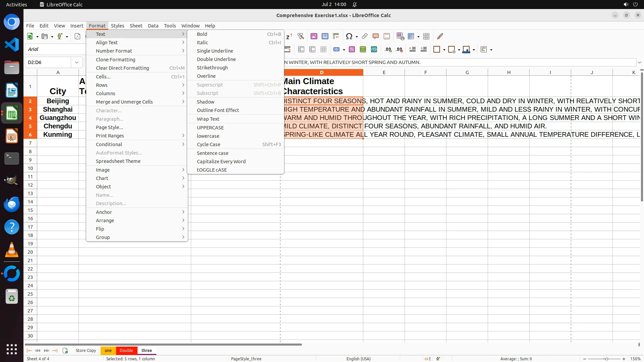
Task: Format as percent with toolbar icon
Action: pyautogui.click(x=352, y=50)
